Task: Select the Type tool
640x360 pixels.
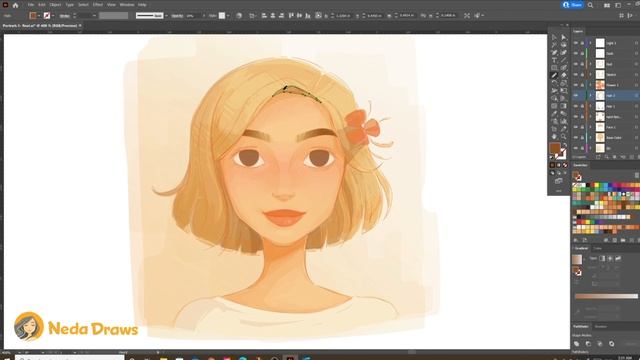Action: tap(554, 60)
